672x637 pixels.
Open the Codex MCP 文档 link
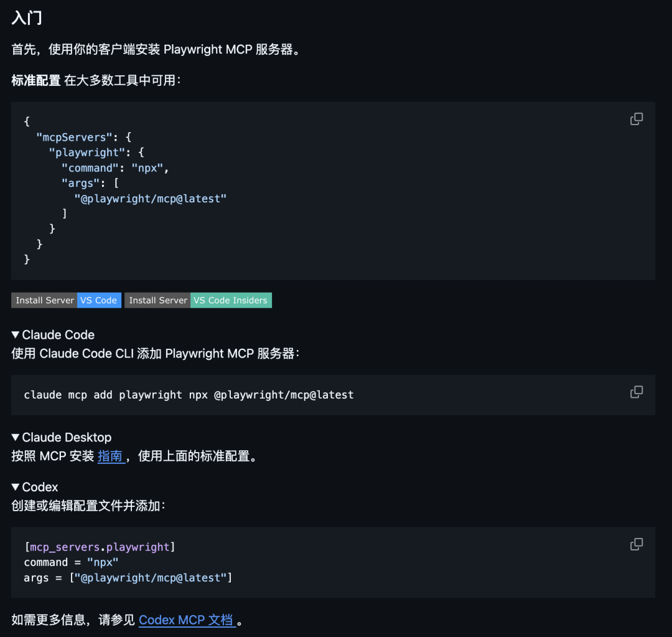tap(187, 620)
